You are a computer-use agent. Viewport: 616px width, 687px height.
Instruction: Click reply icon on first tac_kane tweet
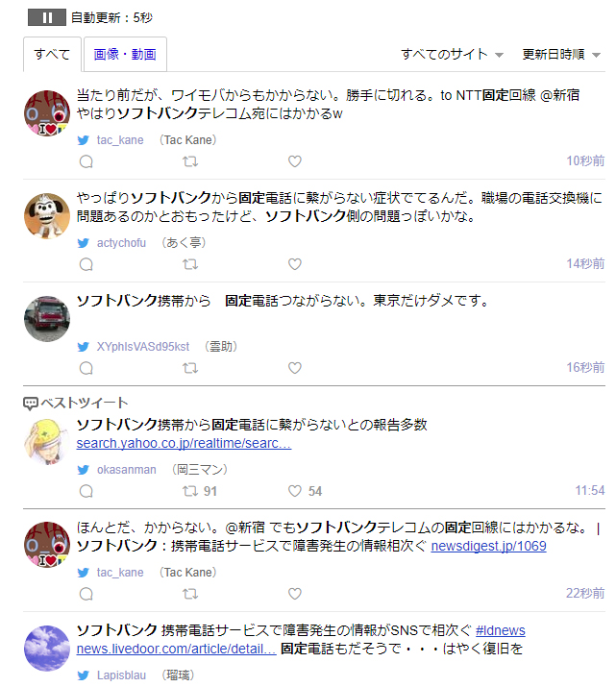[86, 161]
